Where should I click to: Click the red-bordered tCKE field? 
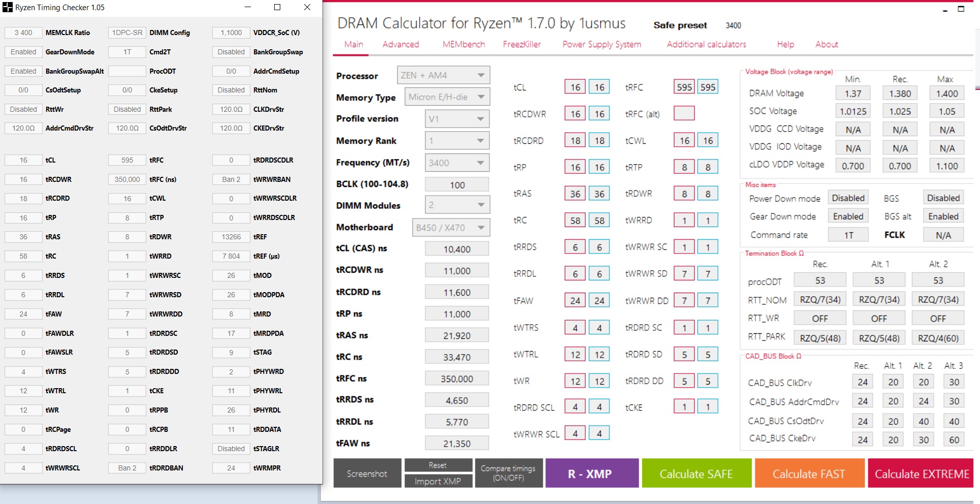684,406
